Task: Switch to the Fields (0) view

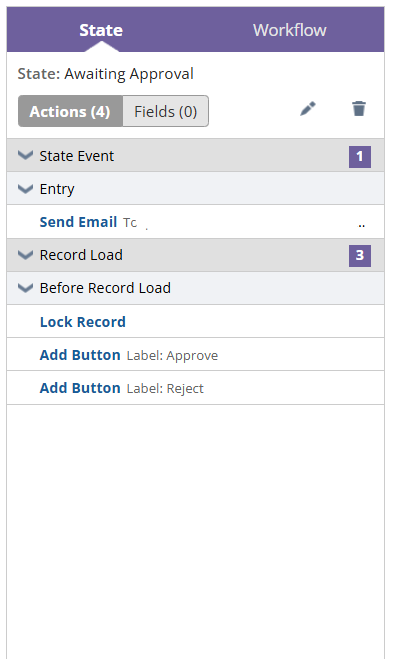Action: point(166,111)
